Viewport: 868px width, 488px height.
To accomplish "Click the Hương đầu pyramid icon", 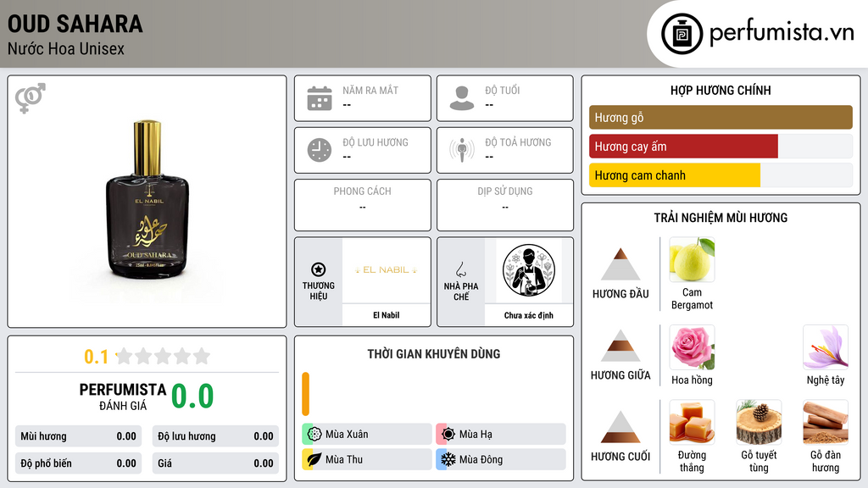I will pos(620,264).
